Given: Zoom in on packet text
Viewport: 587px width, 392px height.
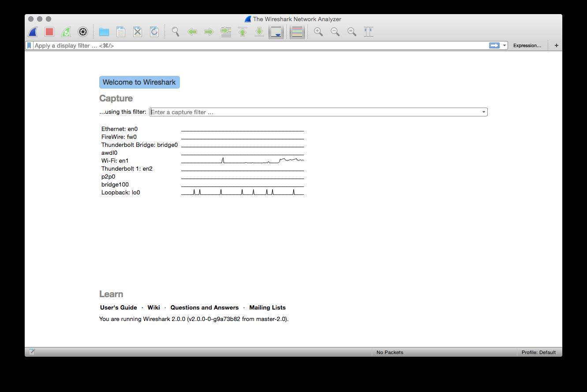Looking at the screenshot, I should click(318, 32).
